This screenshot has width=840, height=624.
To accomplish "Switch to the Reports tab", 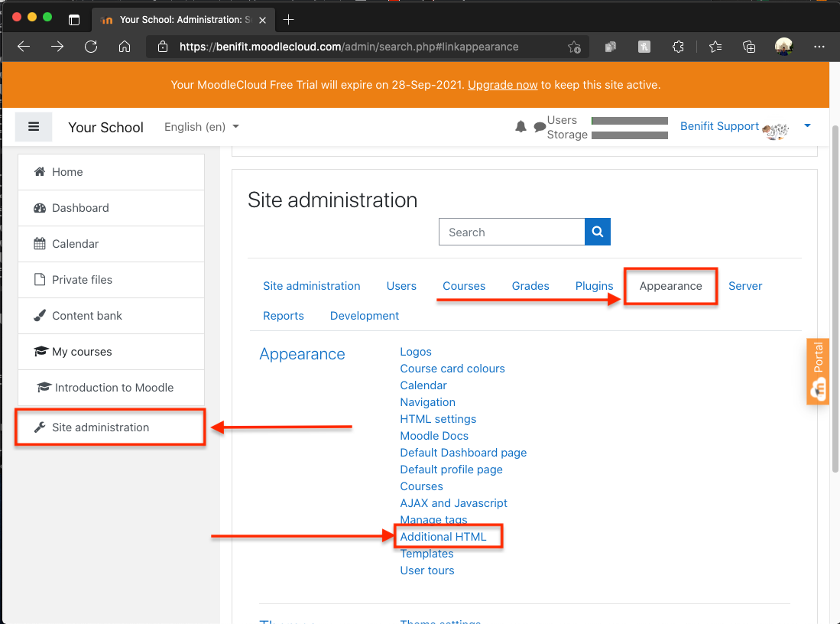I will [x=284, y=316].
